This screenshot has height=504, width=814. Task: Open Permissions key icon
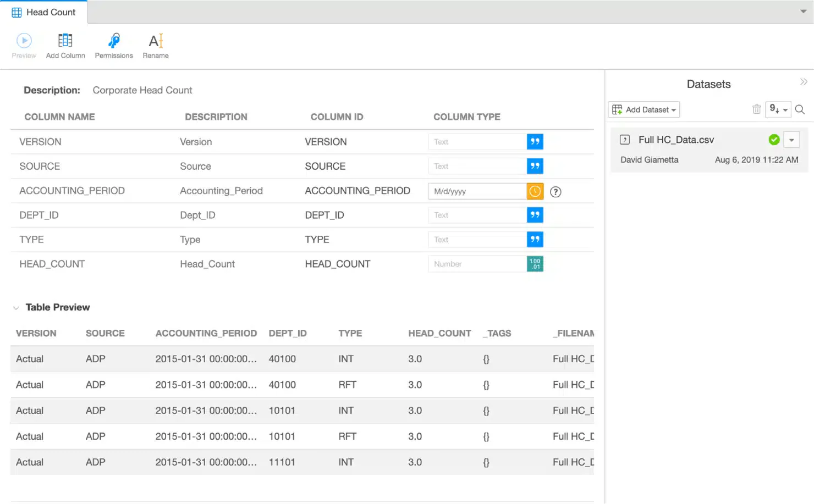(114, 40)
